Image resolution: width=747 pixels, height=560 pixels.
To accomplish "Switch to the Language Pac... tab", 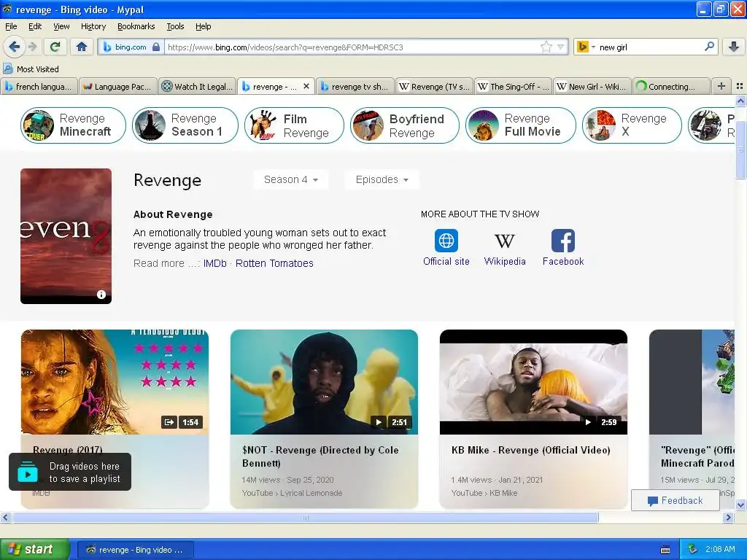I will click(x=117, y=86).
